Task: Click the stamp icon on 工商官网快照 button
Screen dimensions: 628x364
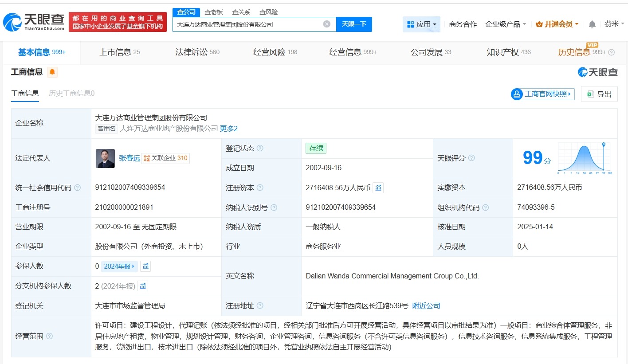Action: pyautogui.click(x=517, y=94)
